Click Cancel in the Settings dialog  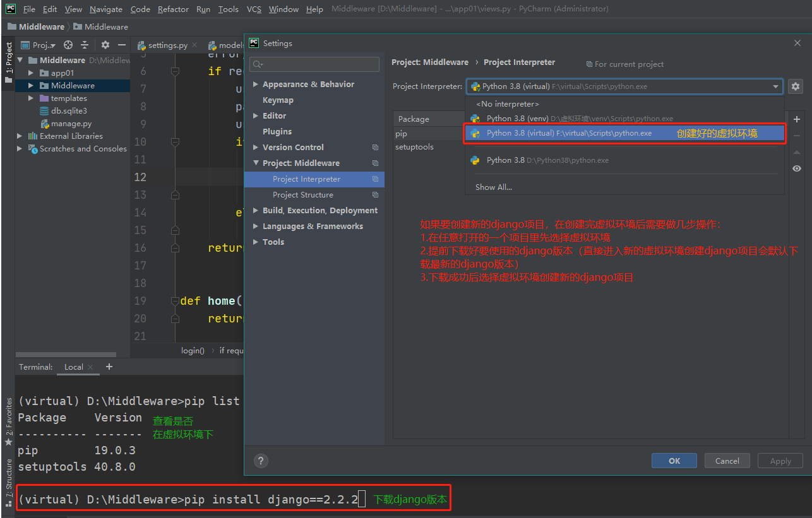tap(727, 461)
